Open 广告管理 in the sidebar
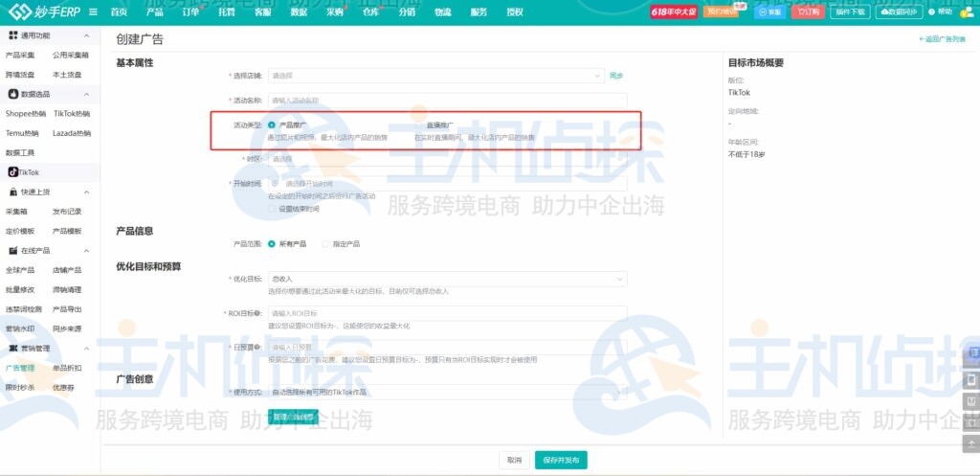980x476 pixels. click(20, 368)
